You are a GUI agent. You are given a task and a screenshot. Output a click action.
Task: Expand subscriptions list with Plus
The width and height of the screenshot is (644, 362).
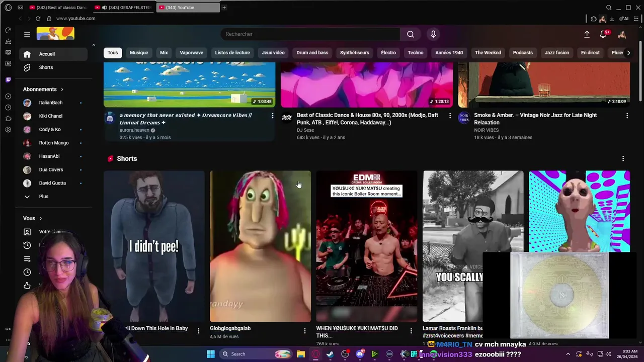(53, 197)
